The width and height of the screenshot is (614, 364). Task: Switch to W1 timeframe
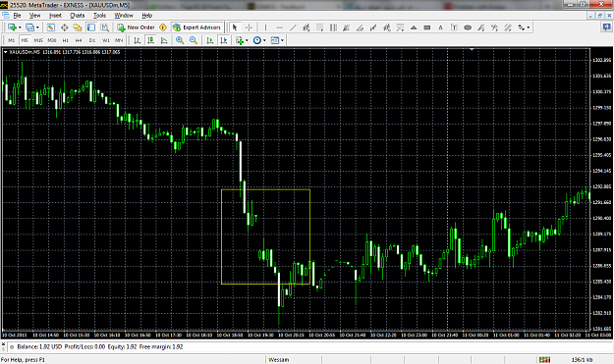tap(106, 40)
